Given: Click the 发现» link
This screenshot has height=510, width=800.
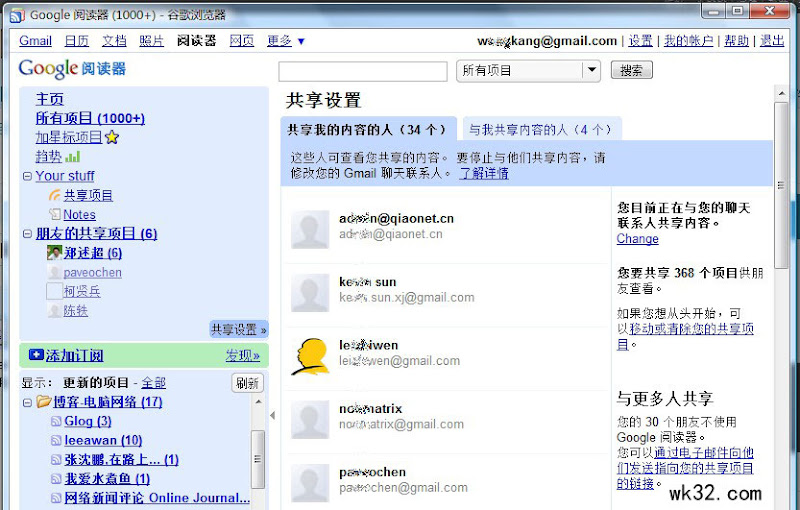Looking at the screenshot, I should coord(242,355).
